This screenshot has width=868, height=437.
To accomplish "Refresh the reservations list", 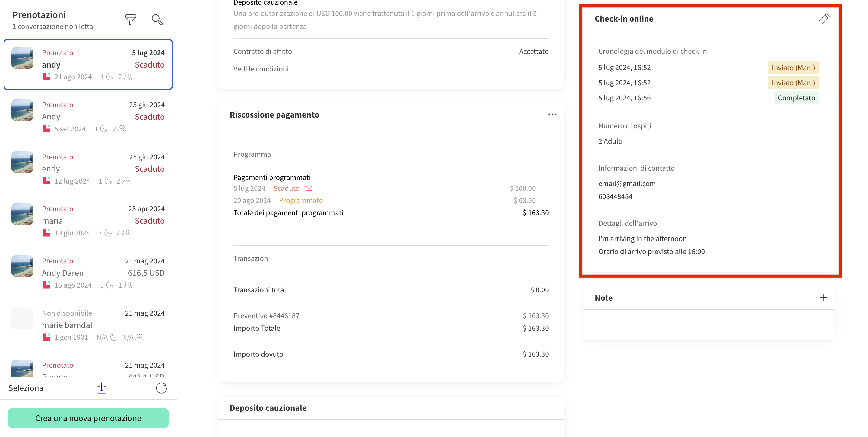I will (x=161, y=388).
